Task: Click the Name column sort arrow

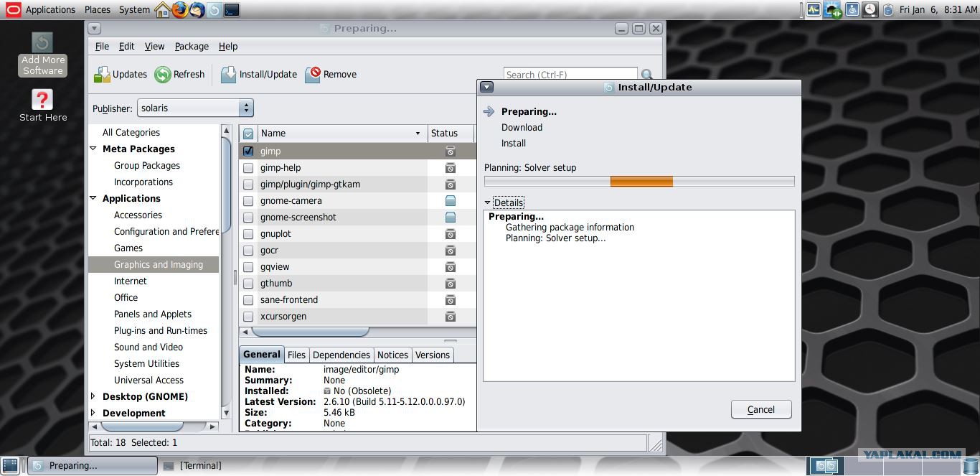Action: pyautogui.click(x=418, y=134)
